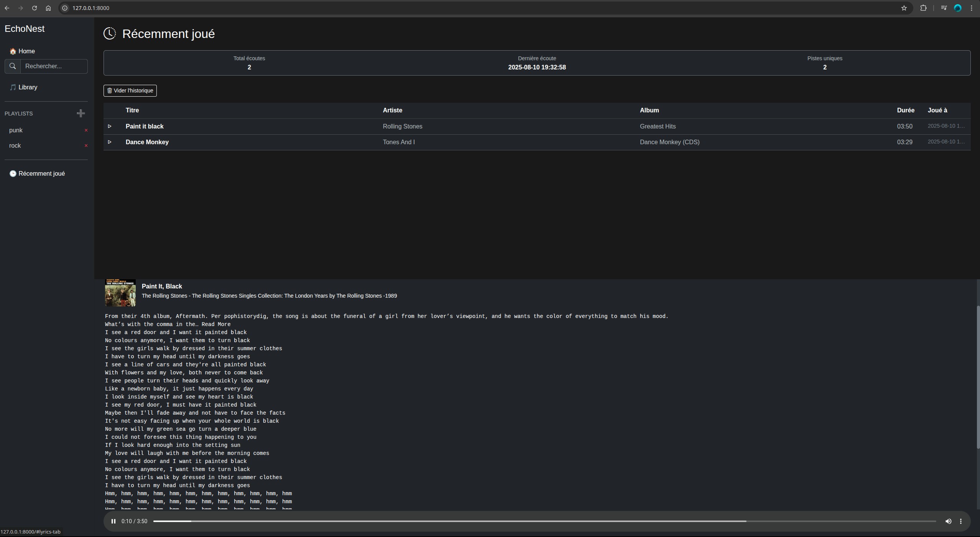Click the 03:50 duration cell
This screenshot has height=537, width=980.
904,127
